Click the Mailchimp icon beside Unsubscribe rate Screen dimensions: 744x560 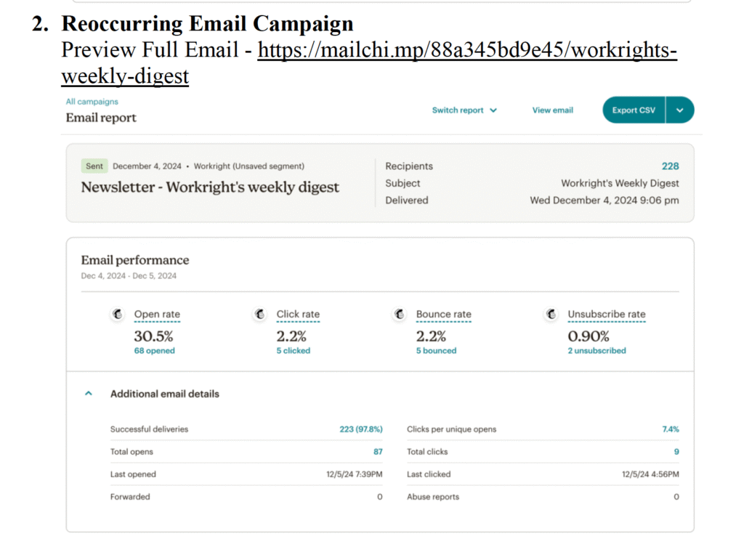551,315
